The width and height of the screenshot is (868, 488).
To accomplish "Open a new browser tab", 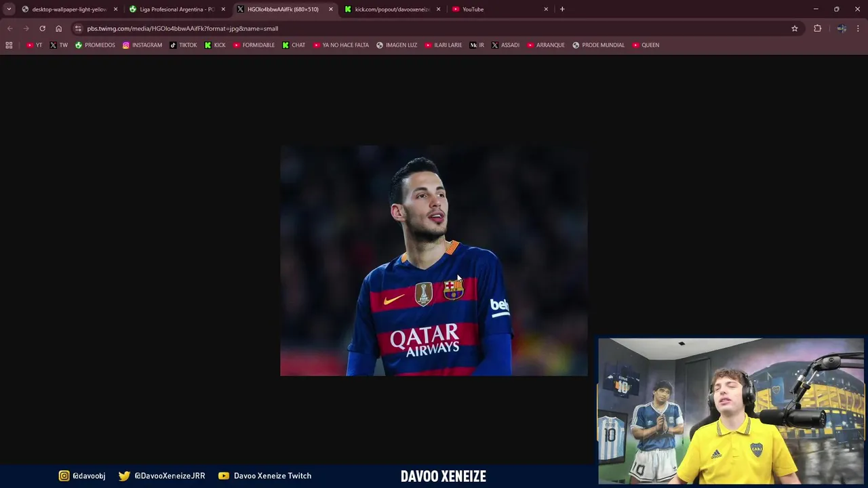I will (x=562, y=9).
